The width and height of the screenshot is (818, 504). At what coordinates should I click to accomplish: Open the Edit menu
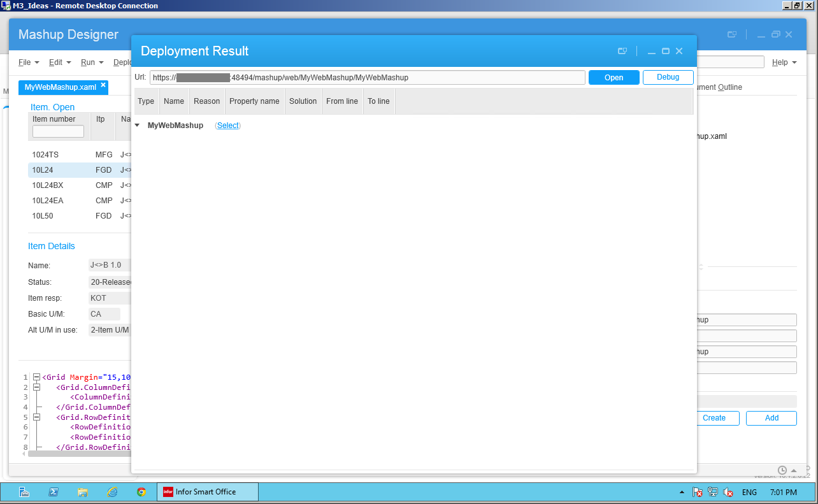click(60, 62)
